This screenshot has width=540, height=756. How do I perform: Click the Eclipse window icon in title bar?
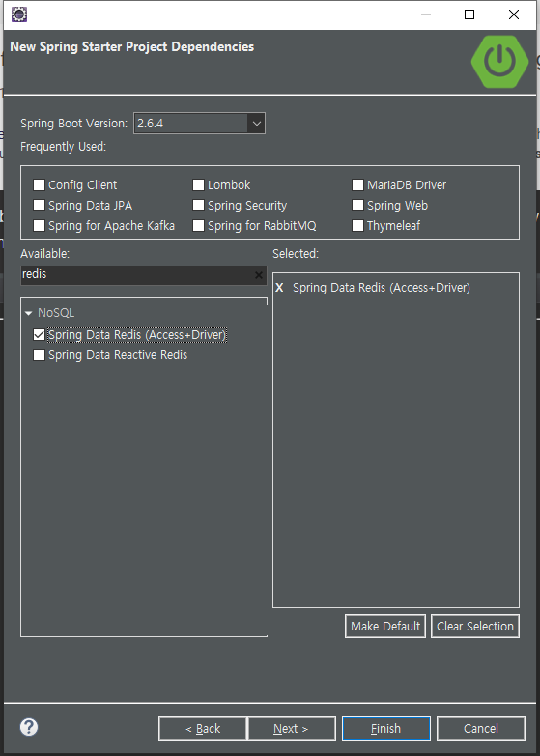19,14
